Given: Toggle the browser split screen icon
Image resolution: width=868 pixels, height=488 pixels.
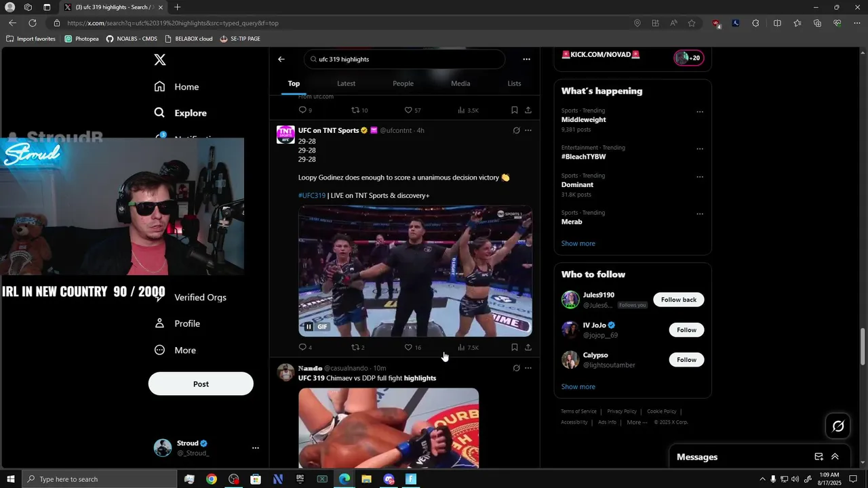Looking at the screenshot, I should pyautogui.click(x=777, y=23).
